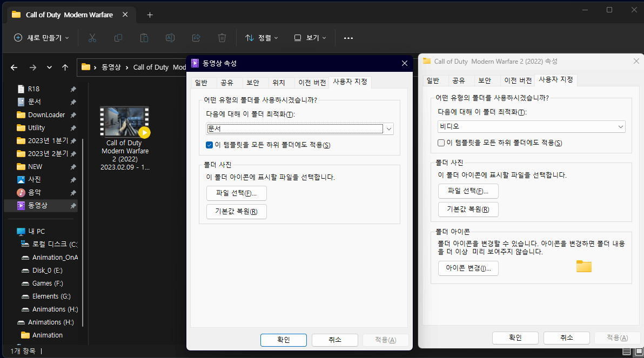This screenshot has height=358, width=644.
Task: Click pin icon beside 음악
Action: pos(73,193)
